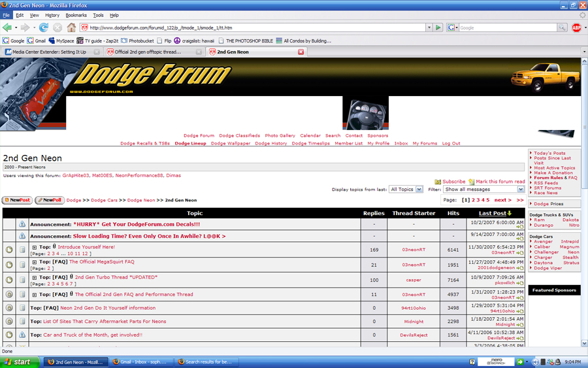Open the tab list dropdown arrow

tap(584, 52)
